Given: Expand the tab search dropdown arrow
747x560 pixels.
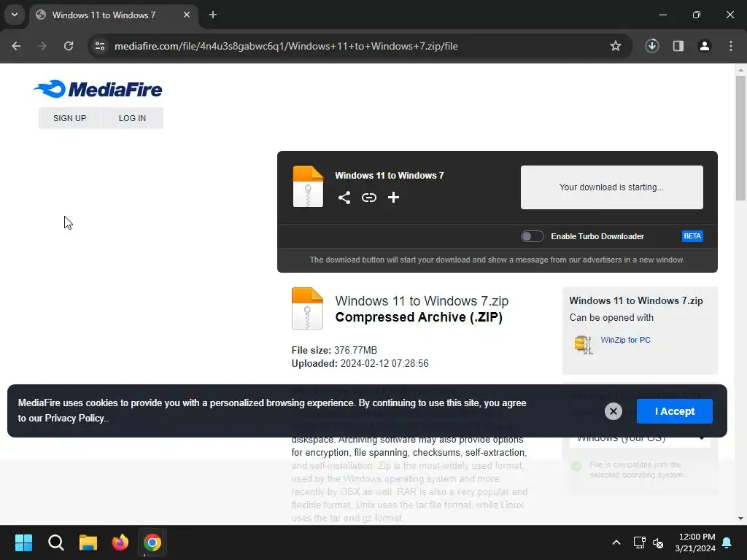Looking at the screenshot, I should pos(15,15).
